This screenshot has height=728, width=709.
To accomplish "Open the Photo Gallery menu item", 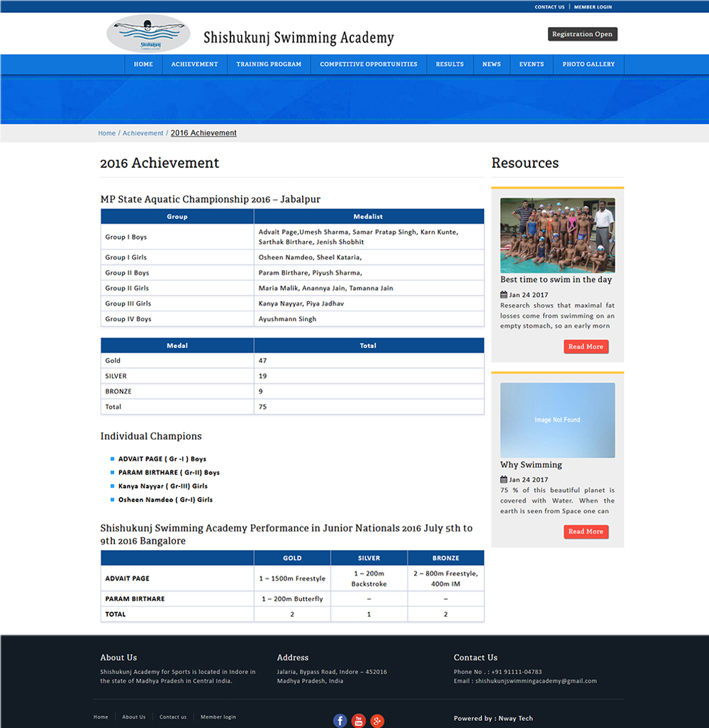I will pos(588,65).
